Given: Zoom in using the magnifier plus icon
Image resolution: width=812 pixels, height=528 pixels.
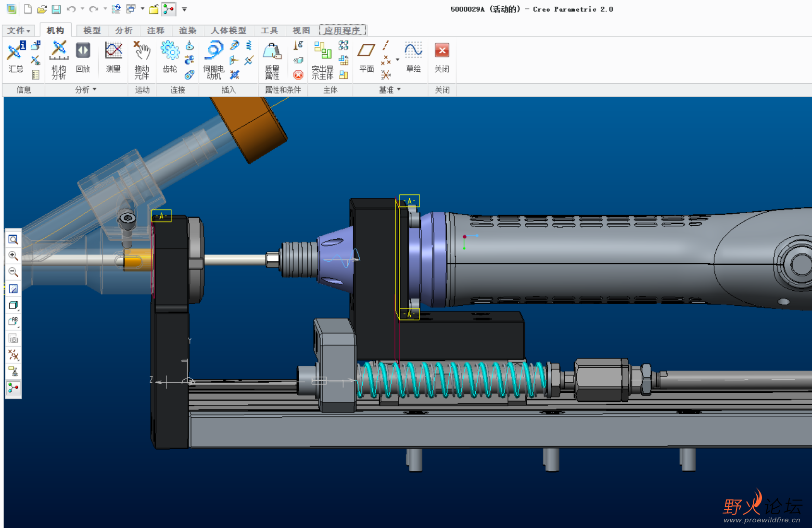Looking at the screenshot, I should (13, 256).
